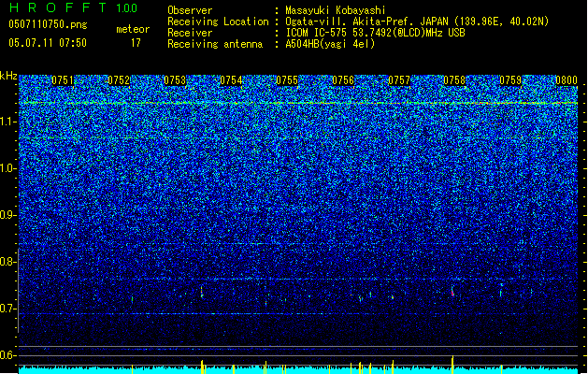
Task: Select antenna value A504HB(yagi 4el)
Action: pyautogui.click(x=330, y=44)
